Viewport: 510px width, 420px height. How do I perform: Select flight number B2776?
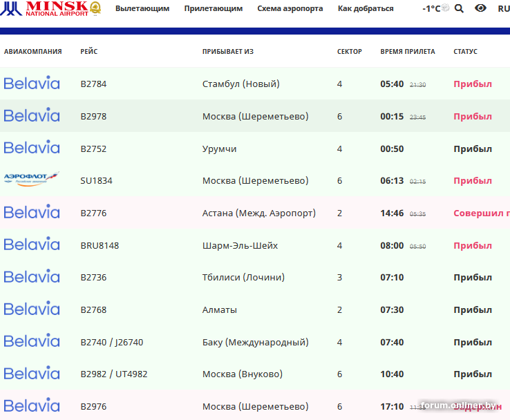[93, 213]
